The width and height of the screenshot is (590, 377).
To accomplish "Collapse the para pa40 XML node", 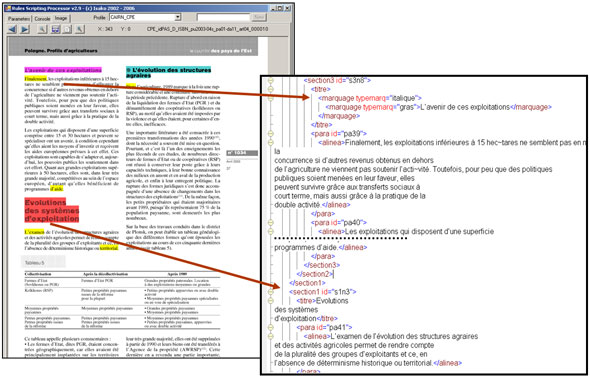I will (270, 223).
